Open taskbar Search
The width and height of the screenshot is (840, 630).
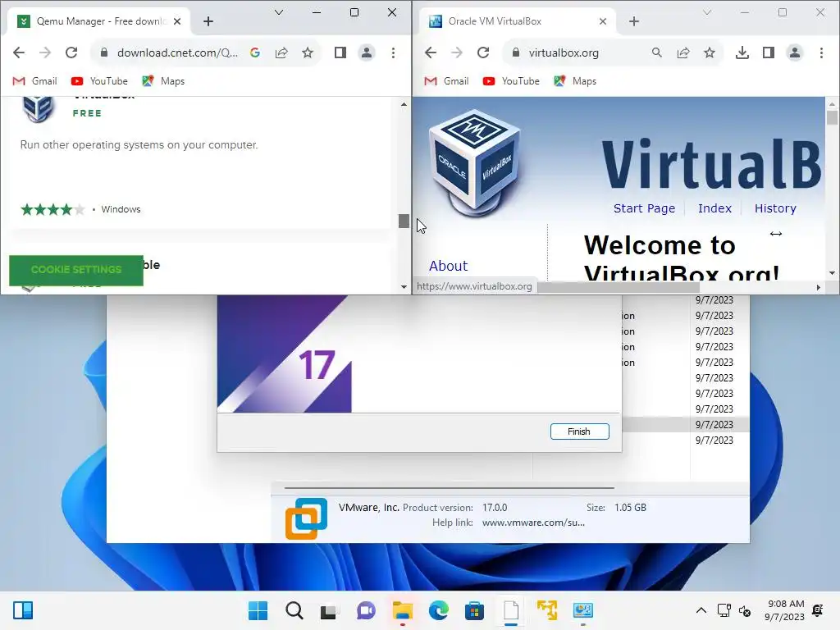294,610
